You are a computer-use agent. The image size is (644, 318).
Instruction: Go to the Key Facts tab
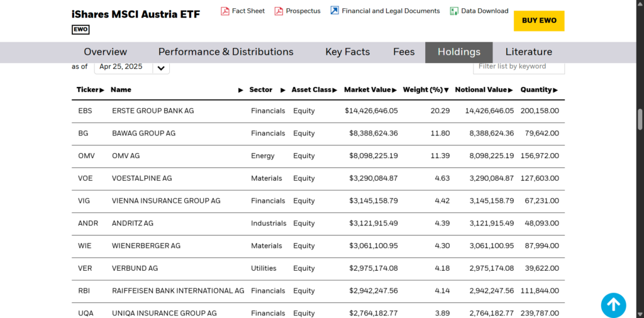point(347,52)
